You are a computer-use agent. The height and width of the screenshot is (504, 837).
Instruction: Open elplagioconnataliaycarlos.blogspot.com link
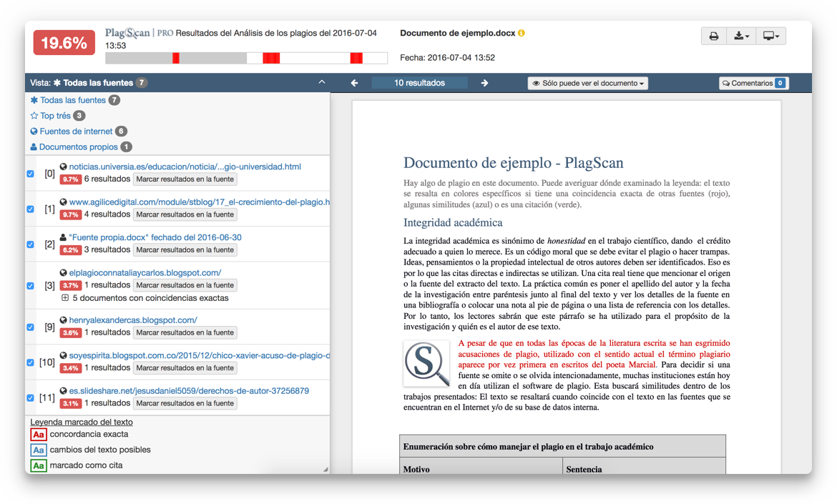(145, 272)
